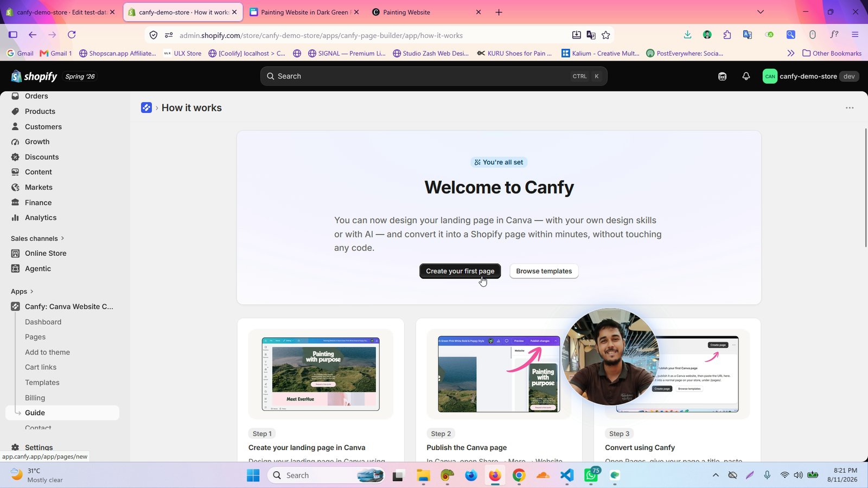
Task: Go back to the previous page
Action: (x=33, y=35)
